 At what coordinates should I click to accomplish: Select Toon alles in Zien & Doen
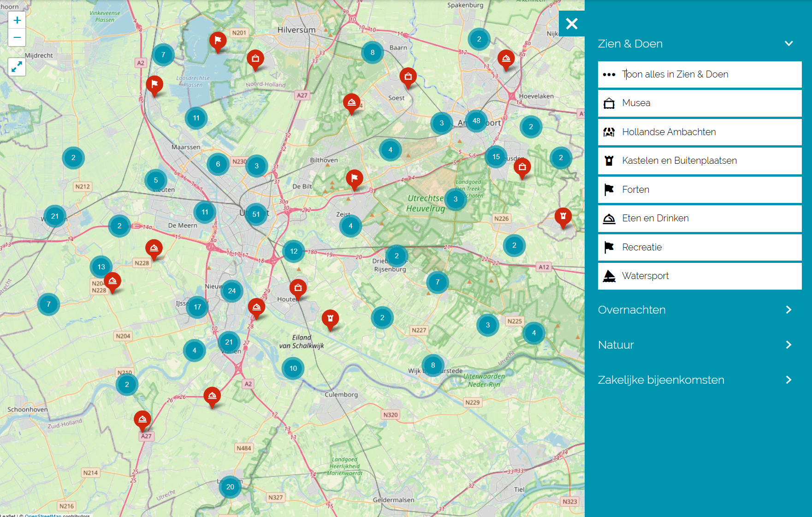tap(699, 74)
